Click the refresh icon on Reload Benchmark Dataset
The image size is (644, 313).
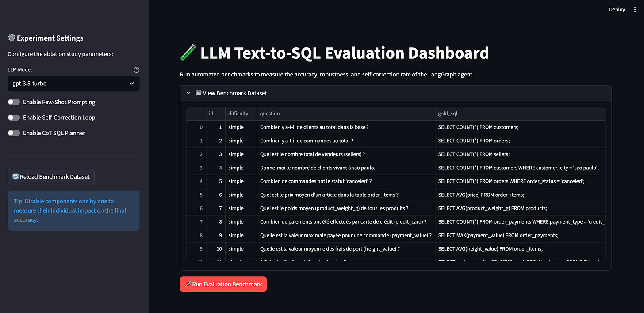click(x=15, y=176)
